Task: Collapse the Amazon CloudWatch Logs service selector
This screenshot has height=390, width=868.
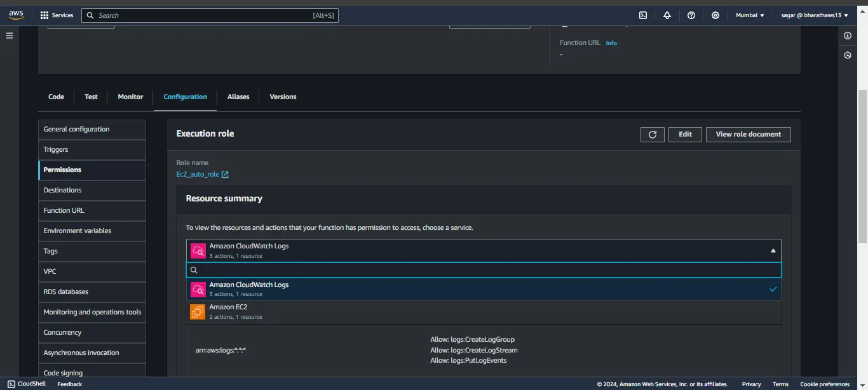Action: click(x=484, y=251)
